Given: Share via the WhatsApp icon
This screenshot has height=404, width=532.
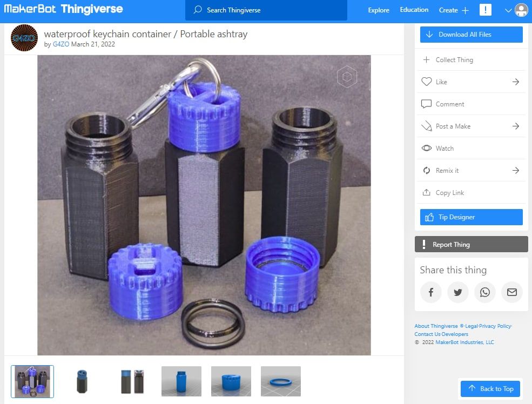Looking at the screenshot, I should (x=484, y=292).
